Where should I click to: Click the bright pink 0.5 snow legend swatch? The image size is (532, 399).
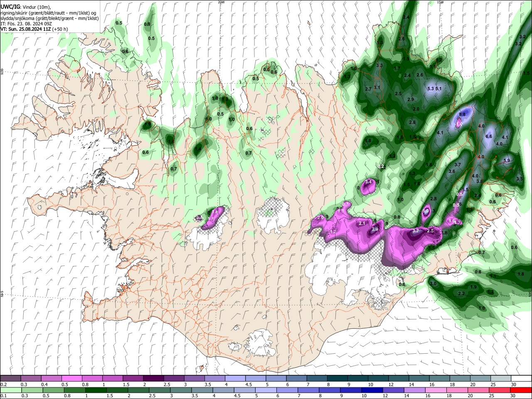pyautogui.click(x=71, y=378)
